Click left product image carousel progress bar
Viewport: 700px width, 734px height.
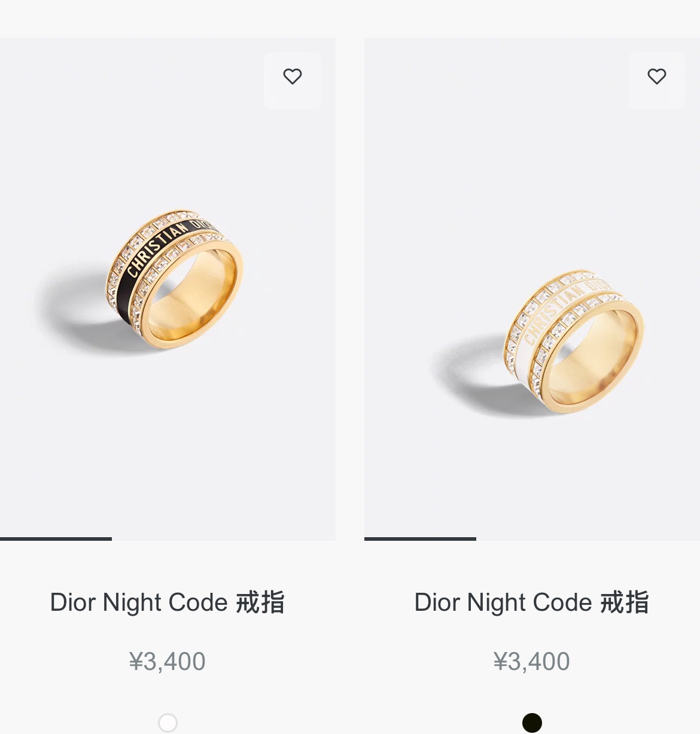pos(168,539)
